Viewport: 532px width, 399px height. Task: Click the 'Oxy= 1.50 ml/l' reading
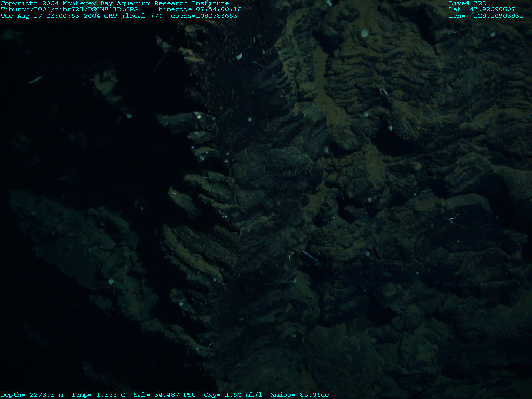[x=233, y=395]
